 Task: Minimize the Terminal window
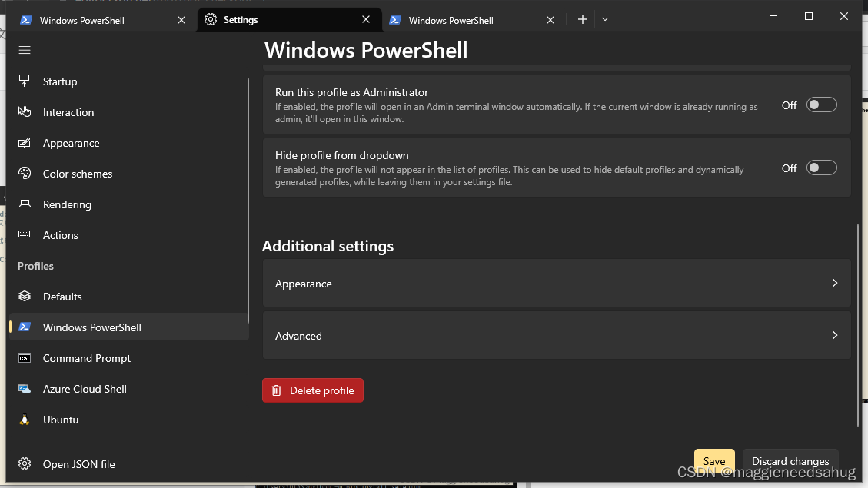pyautogui.click(x=773, y=16)
